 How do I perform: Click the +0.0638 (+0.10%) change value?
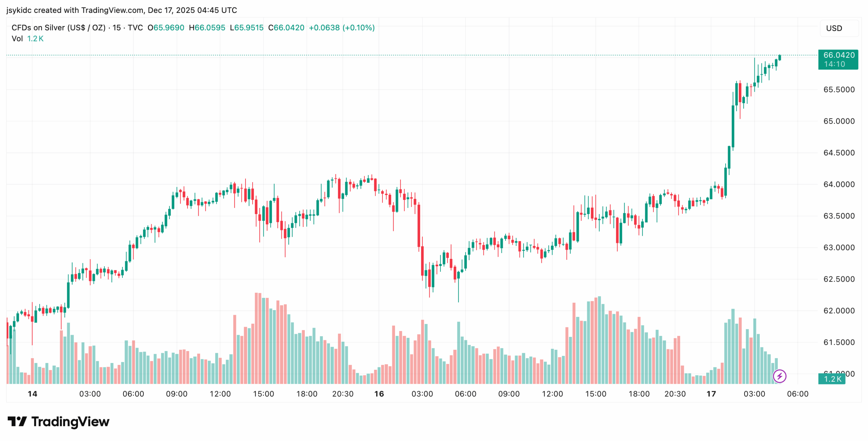tap(341, 28)
